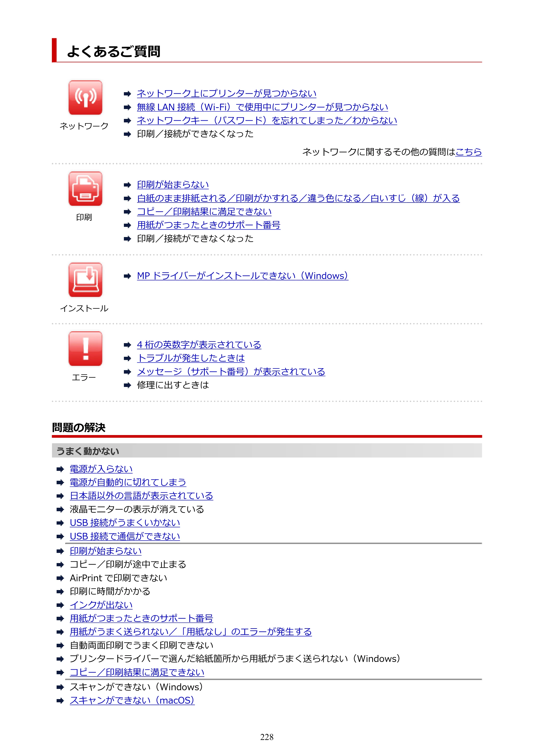Select text 自動両面印刷でうまく印刷できない
534x756 pixels.
click(x=142, y=645)
